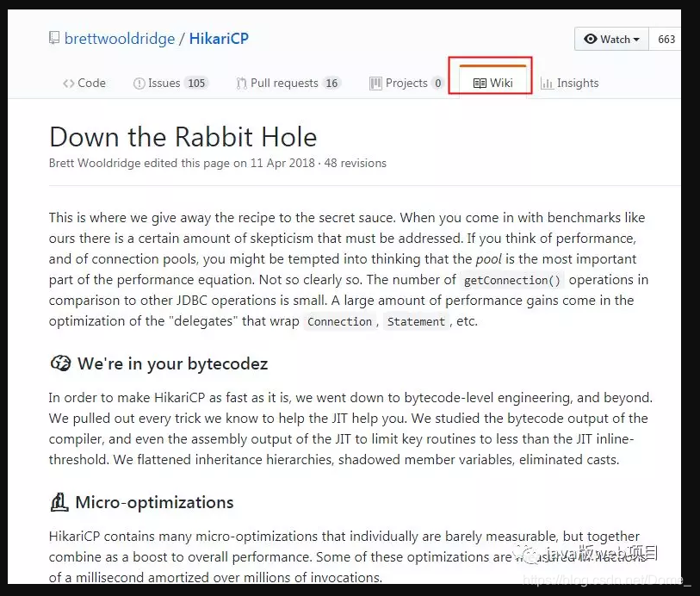Open the brettwooldridge owner link
The width and height of the screenshot is (700, 596).
pos(120,39)
